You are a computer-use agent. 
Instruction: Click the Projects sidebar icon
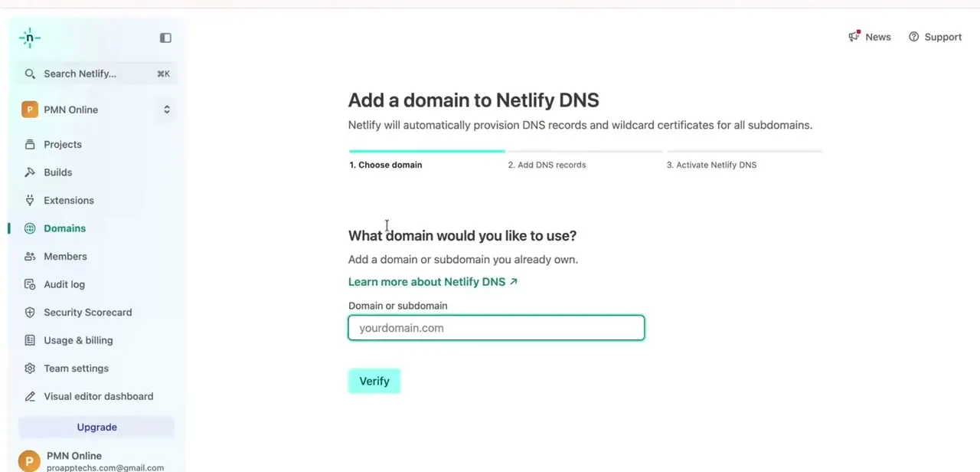(30, 144)
